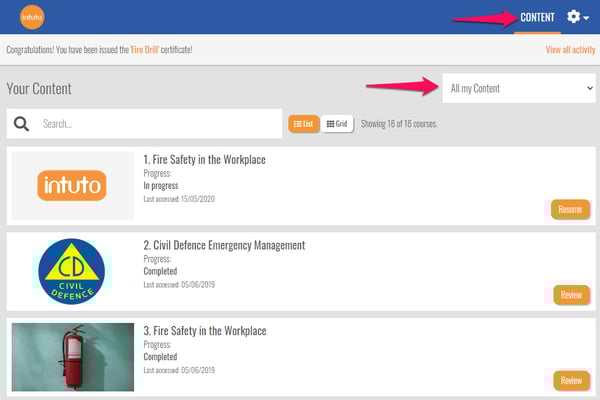The width and height of the screenshot is (600, 400).
Task: Click the Intuto logo in header
Action: tap(32, 17)
